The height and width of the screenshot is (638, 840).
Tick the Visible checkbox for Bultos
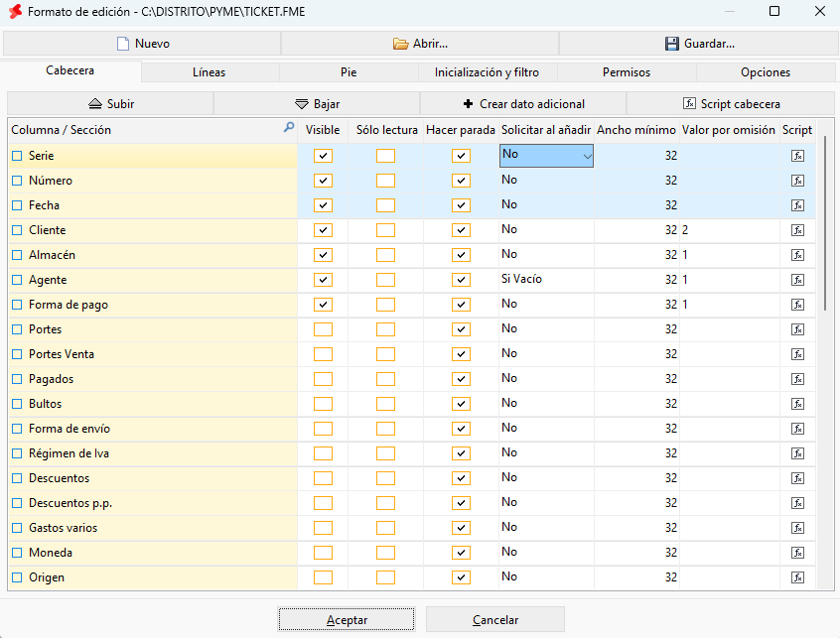pyautogui.click(x=323, y=404)
